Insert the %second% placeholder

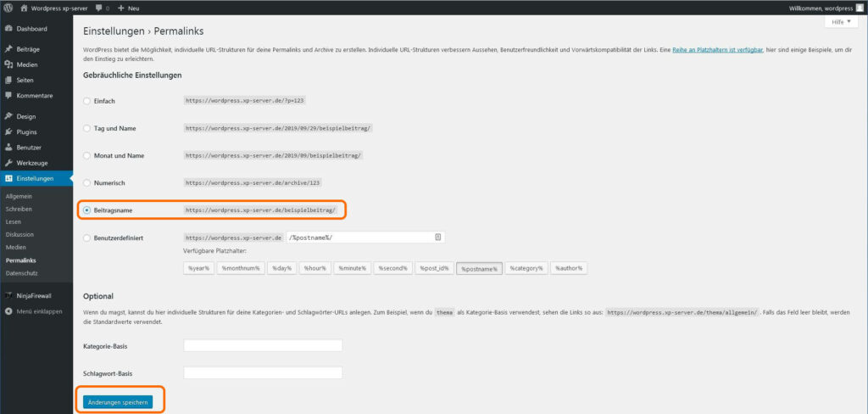393,268
